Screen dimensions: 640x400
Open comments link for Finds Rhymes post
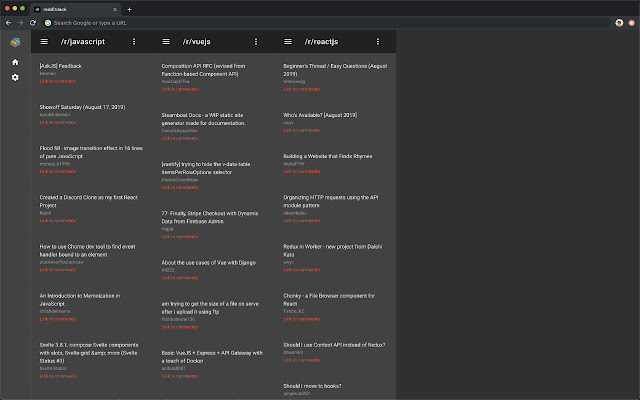coord(302,171)
